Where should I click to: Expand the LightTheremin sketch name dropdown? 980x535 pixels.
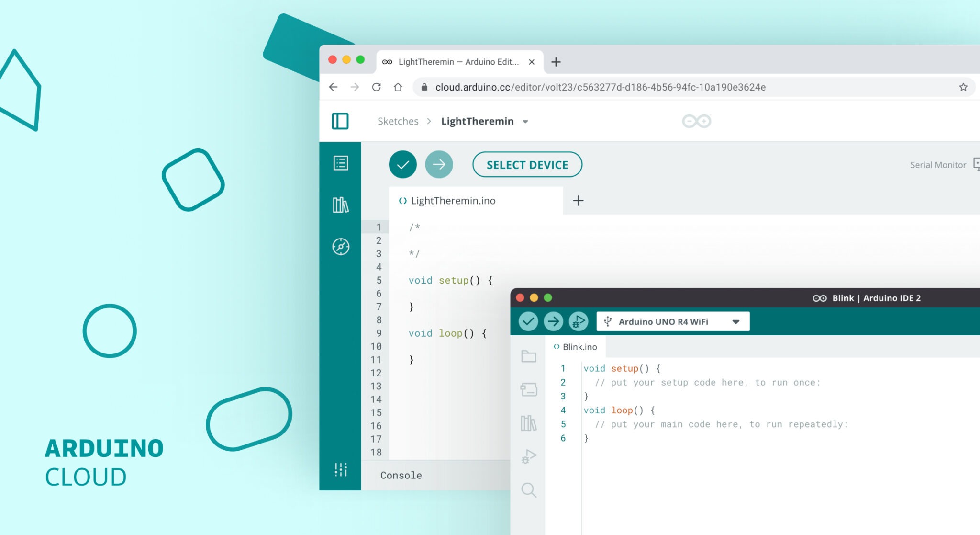click(x=525, y=121)
